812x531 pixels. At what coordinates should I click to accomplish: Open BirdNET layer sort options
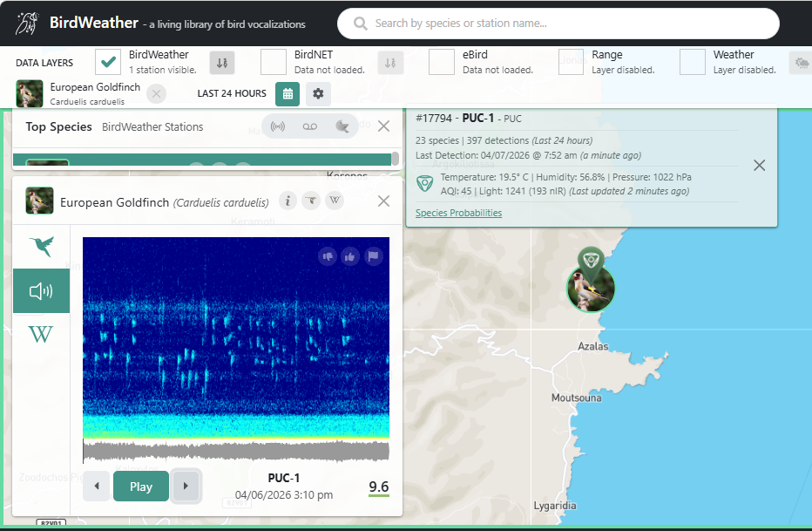[x=390, y=63]
